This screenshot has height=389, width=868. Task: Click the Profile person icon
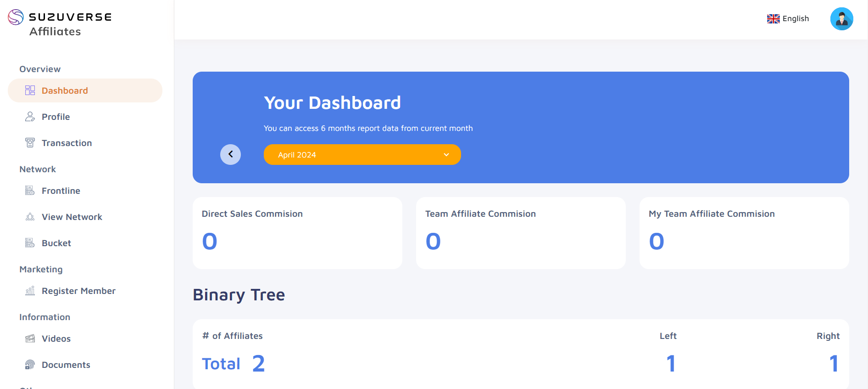30,117
